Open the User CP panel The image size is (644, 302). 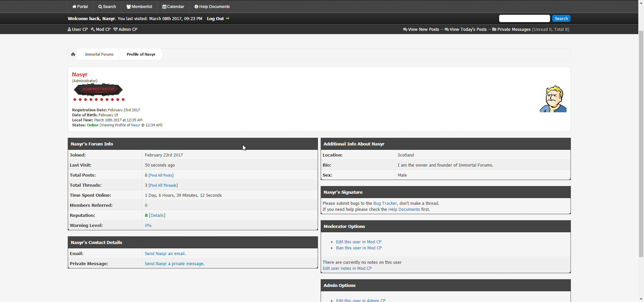coord(77,29)
